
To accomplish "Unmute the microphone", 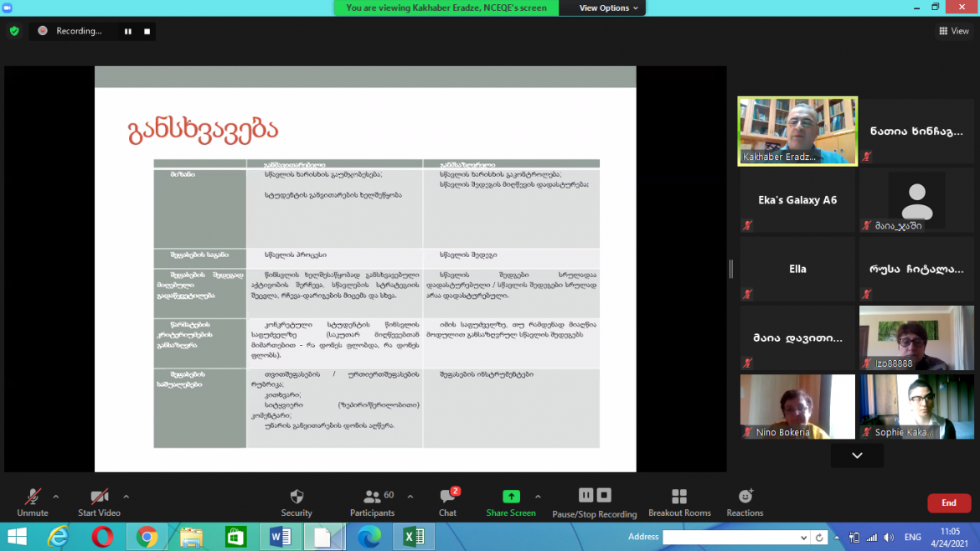I will click(x=33, y=497).
